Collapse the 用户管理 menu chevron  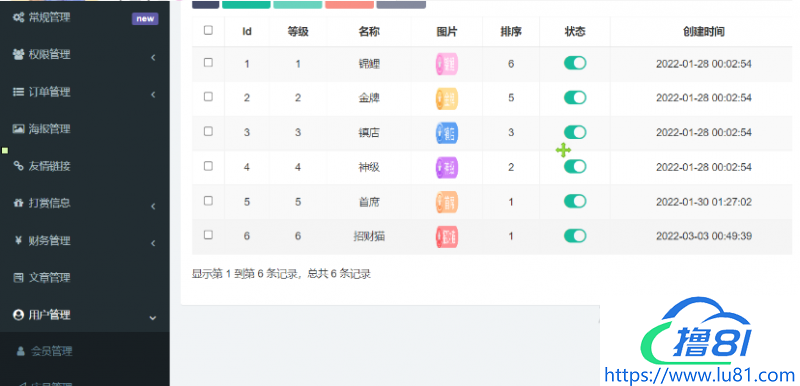[153, 318]
